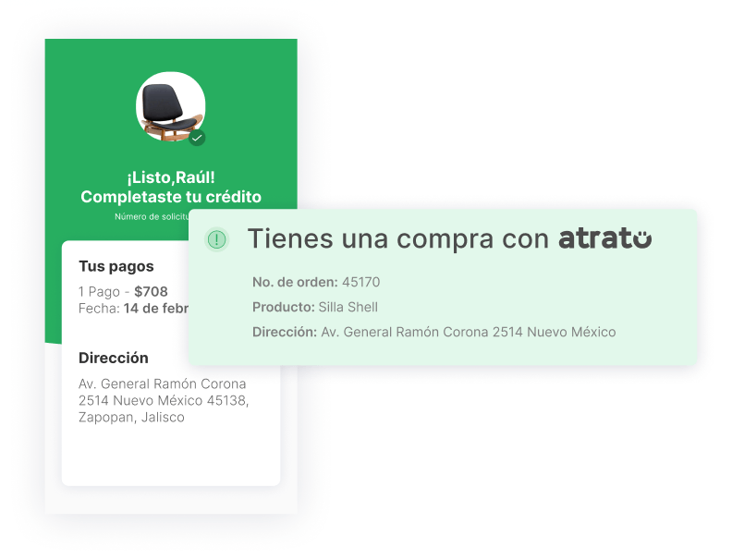Click the green checkmark badge on chair photo
Image resolution: width=732 pixels, height=560 pixels.
pyautogui.click(x=197, y=138)
